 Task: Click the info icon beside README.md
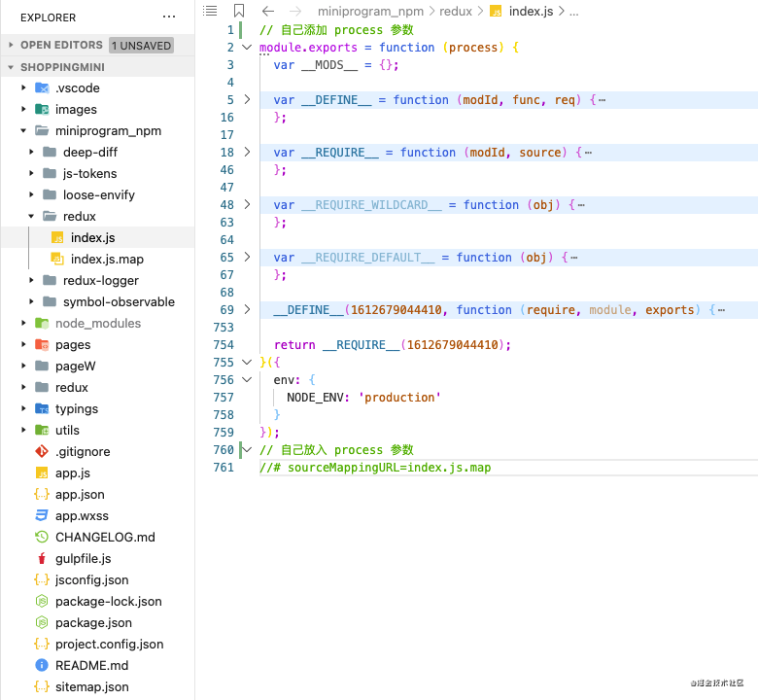tap(42, 665)
